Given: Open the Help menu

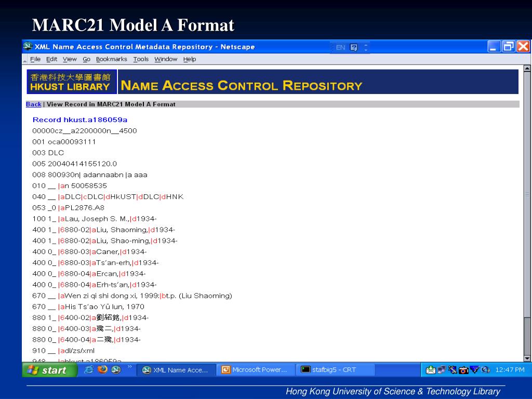Looking at the screenshot, I should [190, 59].
